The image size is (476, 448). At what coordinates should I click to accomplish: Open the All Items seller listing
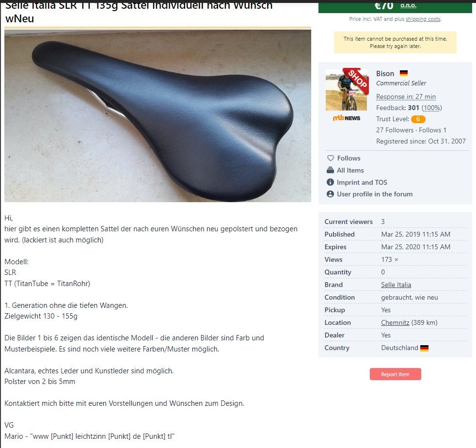[x=350, y=170]
